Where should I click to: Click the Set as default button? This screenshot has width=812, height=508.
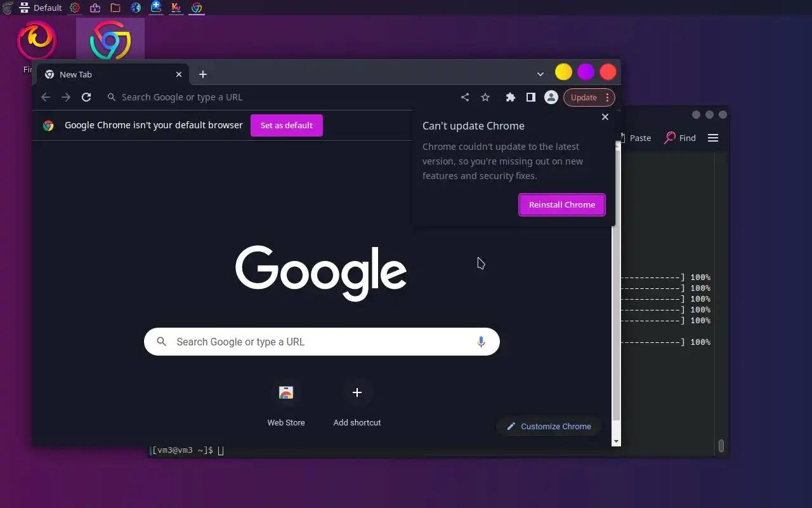pos(287,125)
